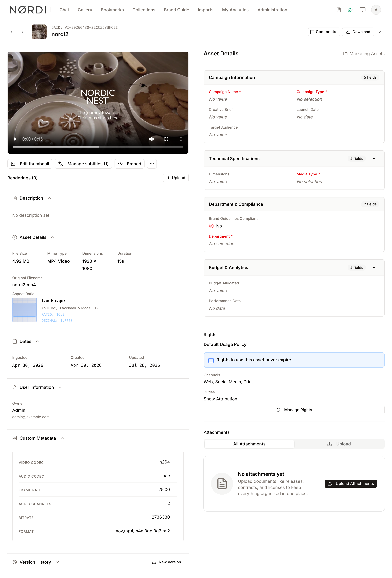
Task: Click the Embed button
Action: coord(130,164)
